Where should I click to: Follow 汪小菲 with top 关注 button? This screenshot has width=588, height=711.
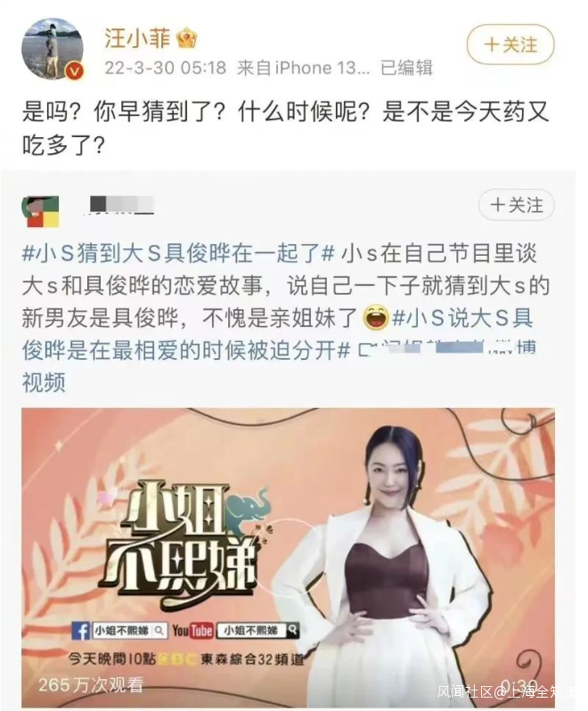[x=510, y=45]
